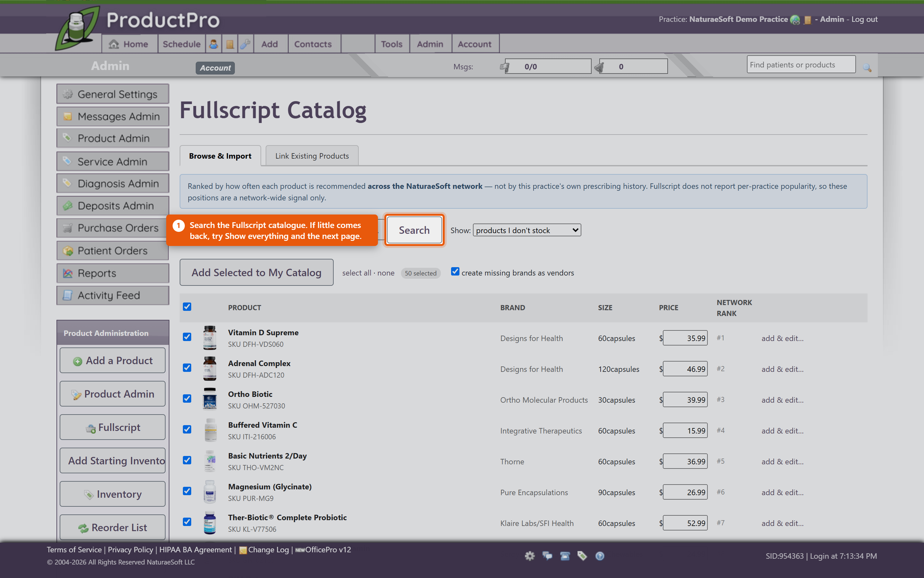The image size is (924, 578).
Task: Click the Buffered Vitamin C price field
Action: pos(685,430)
